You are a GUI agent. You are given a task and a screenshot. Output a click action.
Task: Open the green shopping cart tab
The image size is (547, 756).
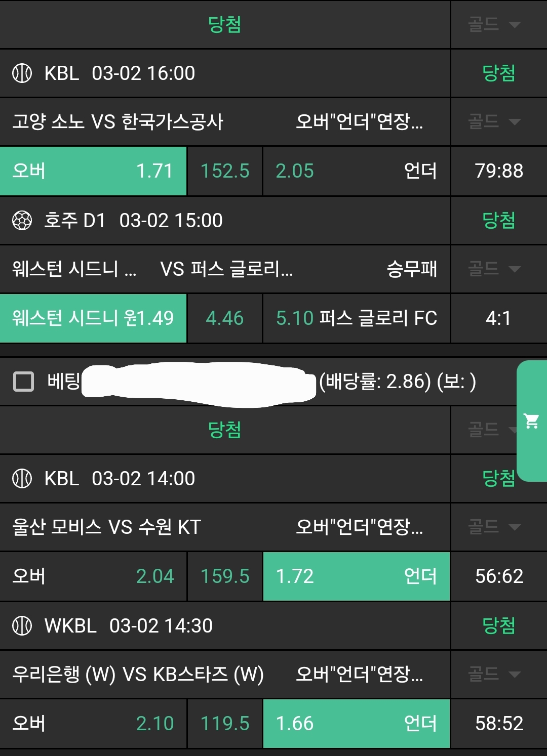[532, 421]
